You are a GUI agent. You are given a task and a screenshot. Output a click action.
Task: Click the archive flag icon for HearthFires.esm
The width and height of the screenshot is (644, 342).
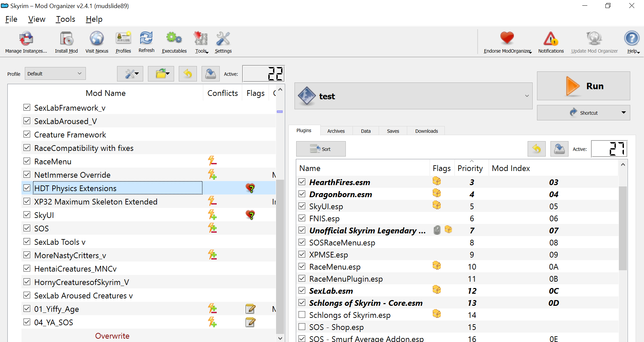click(x=437, y=181)
